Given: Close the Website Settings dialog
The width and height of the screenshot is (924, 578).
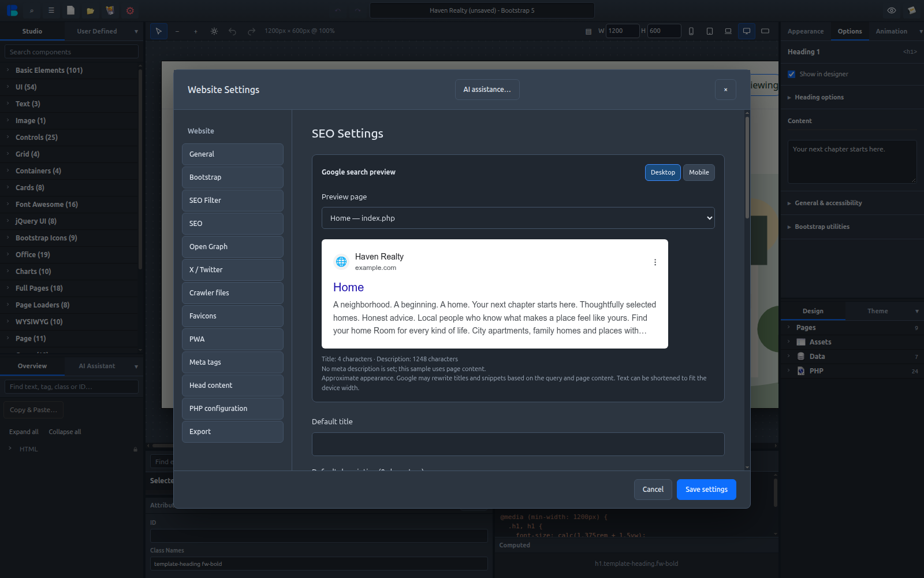Looking at the screenshot, I should (725, 90).
